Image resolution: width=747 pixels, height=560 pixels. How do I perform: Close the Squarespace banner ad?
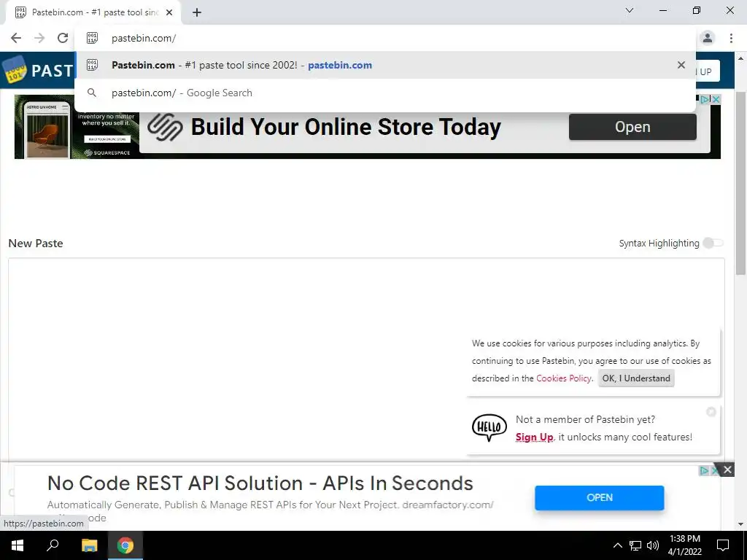[x=716, y=99]
